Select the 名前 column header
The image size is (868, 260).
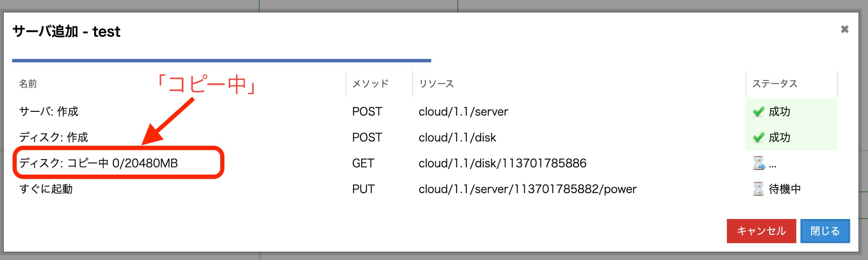tap(28, 84)
